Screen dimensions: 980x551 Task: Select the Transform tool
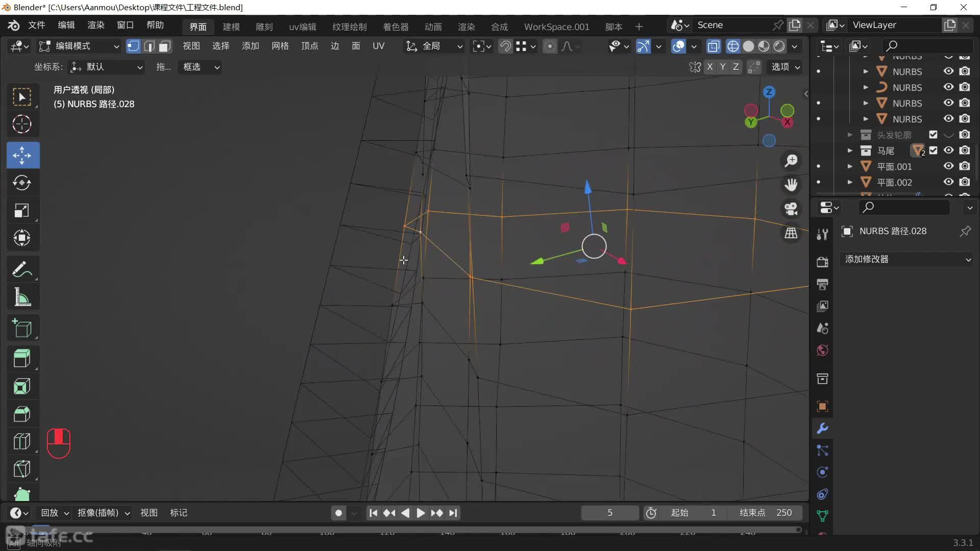tap(22, 238)
